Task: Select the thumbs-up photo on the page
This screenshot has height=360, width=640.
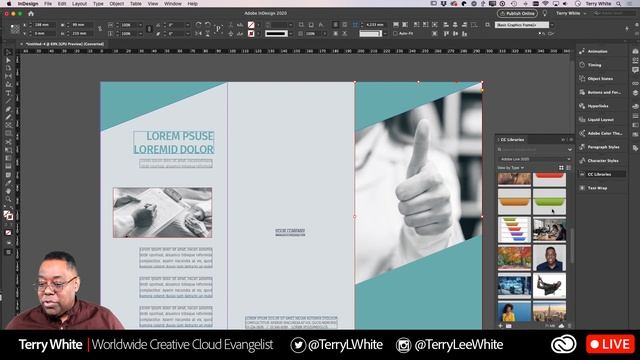Action: pos(418,183)
